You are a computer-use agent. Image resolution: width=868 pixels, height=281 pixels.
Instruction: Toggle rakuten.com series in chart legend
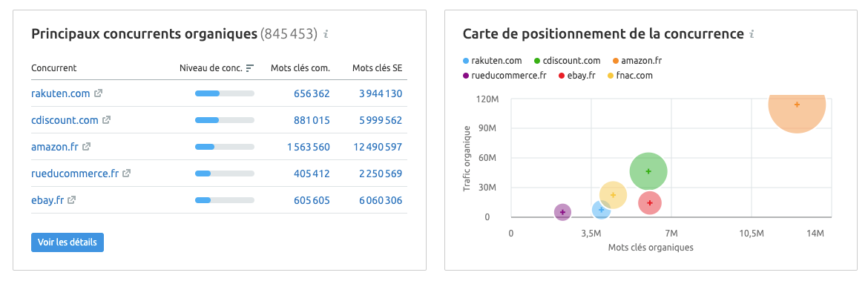click(x=492, y=61)
